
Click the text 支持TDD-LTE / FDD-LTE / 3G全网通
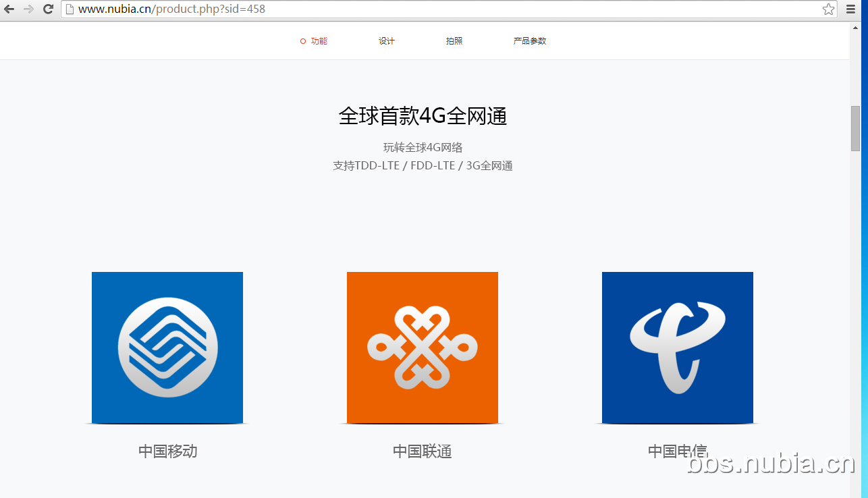pos(423,166)
